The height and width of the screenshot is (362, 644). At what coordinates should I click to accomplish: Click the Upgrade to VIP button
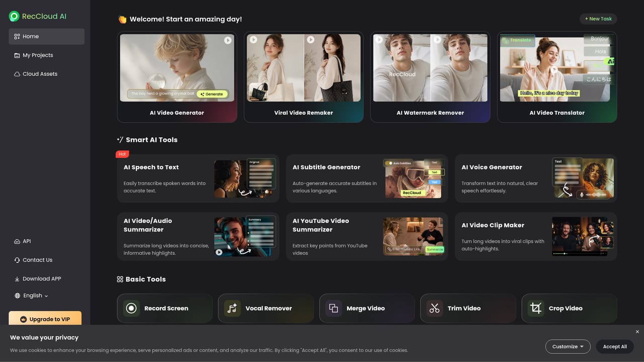(45, 319)
